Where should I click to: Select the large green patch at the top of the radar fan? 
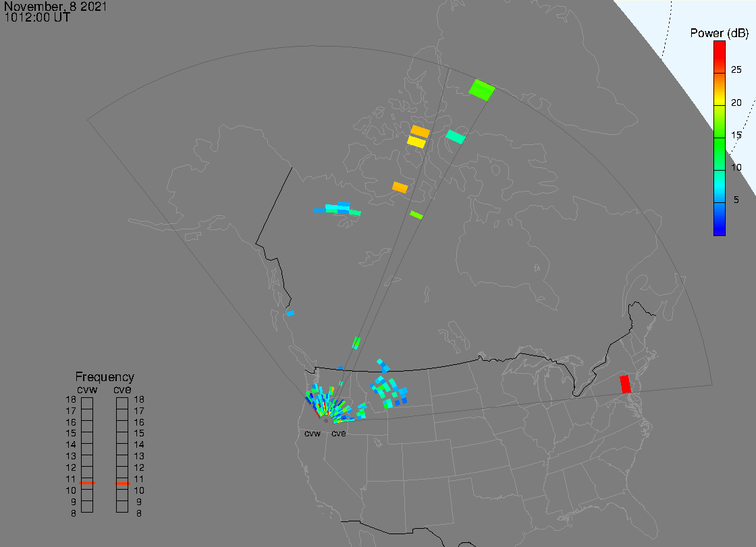482,90
